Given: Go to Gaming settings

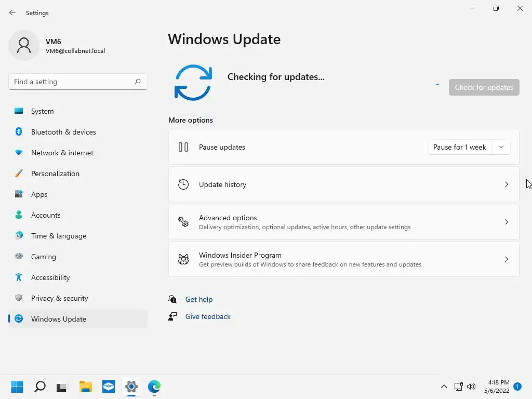Looking at the screenshot, I should (x=78, y=257).
